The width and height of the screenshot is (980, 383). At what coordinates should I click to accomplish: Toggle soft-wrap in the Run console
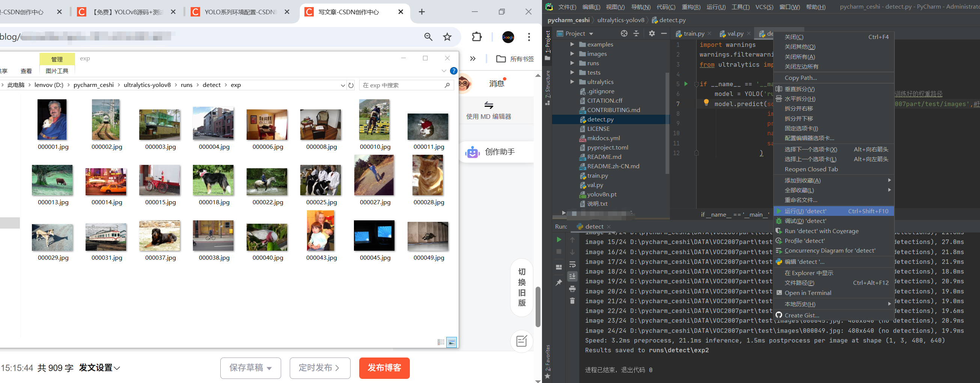(572, 265)
